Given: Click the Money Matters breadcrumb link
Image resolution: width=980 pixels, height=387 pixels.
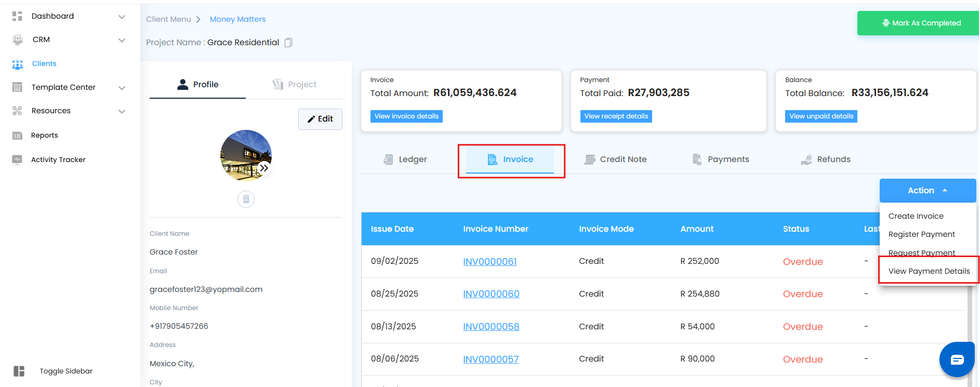Looking at the screenshot, I should pyautogui.click(x=237, y=19).
